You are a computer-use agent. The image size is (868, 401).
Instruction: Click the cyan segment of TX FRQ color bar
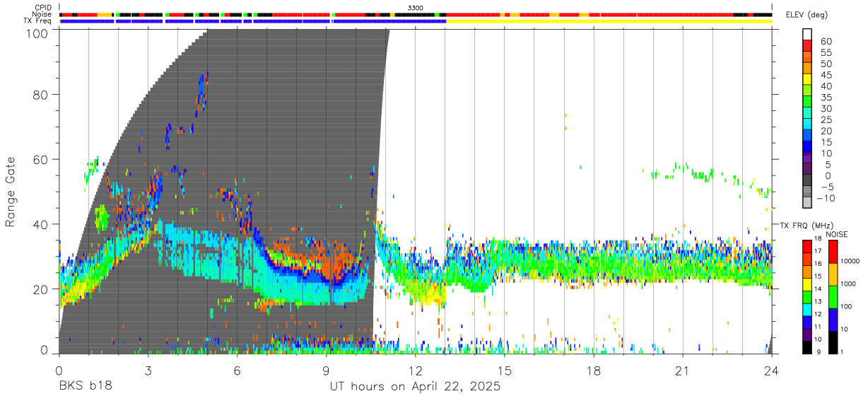point(807,309)
